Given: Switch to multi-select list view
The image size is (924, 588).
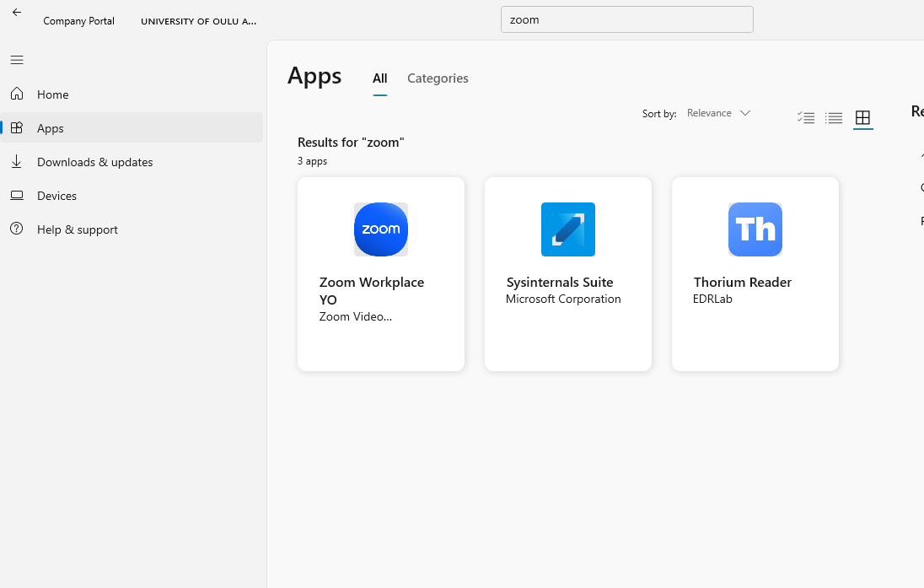Looking at the screenshot, I should [806, 117].
